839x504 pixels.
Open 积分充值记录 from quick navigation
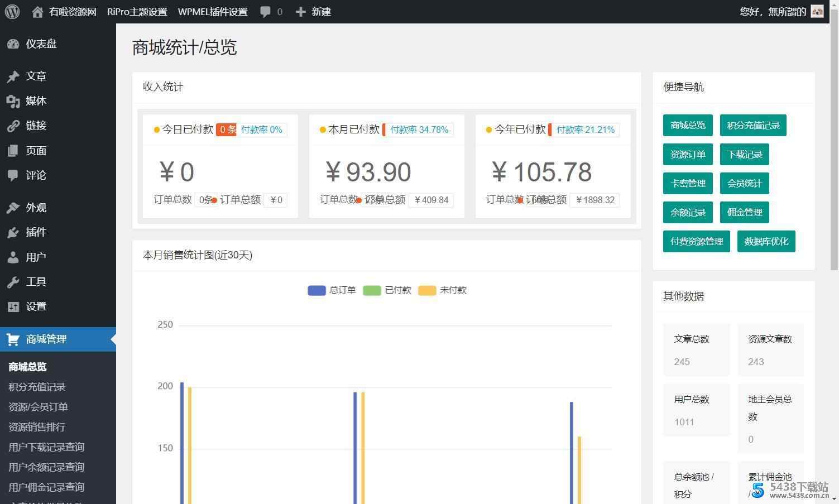pyautogui.click(x=752, y=125)
